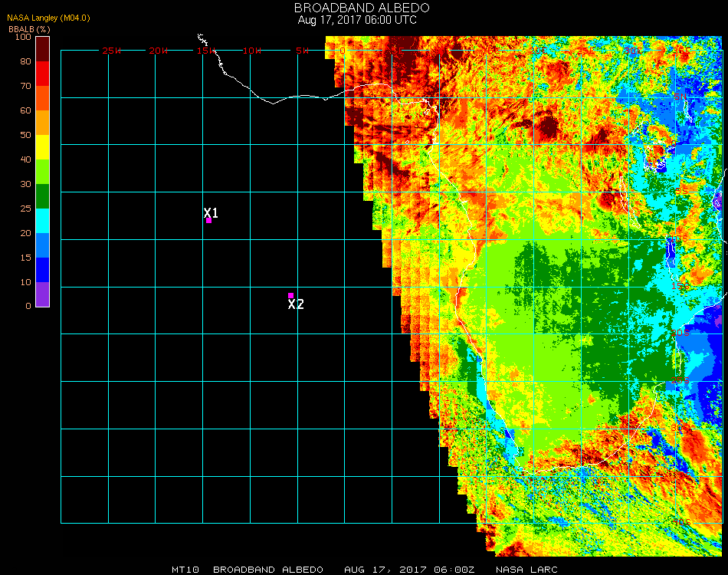The height and width of the screenshot is (575, 728).
Task: Click the NASA LARC text in footer
Action: (x=526, y=570)
